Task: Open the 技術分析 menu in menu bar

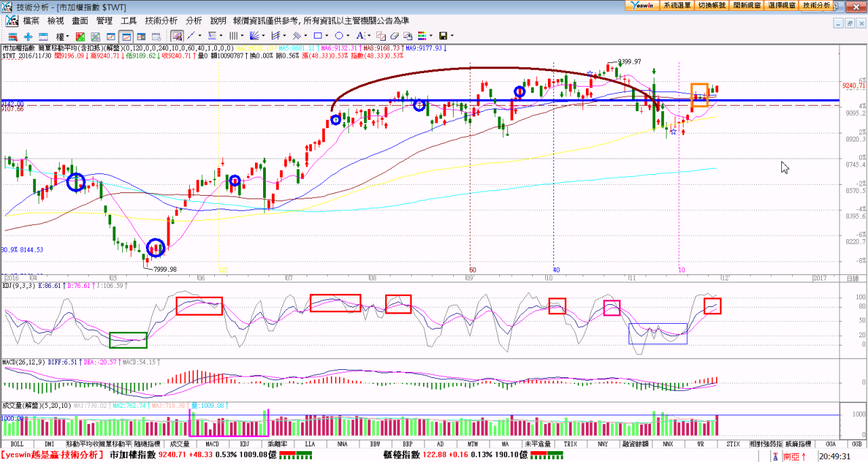Action: pyautogui.click(x=161, y=21)
